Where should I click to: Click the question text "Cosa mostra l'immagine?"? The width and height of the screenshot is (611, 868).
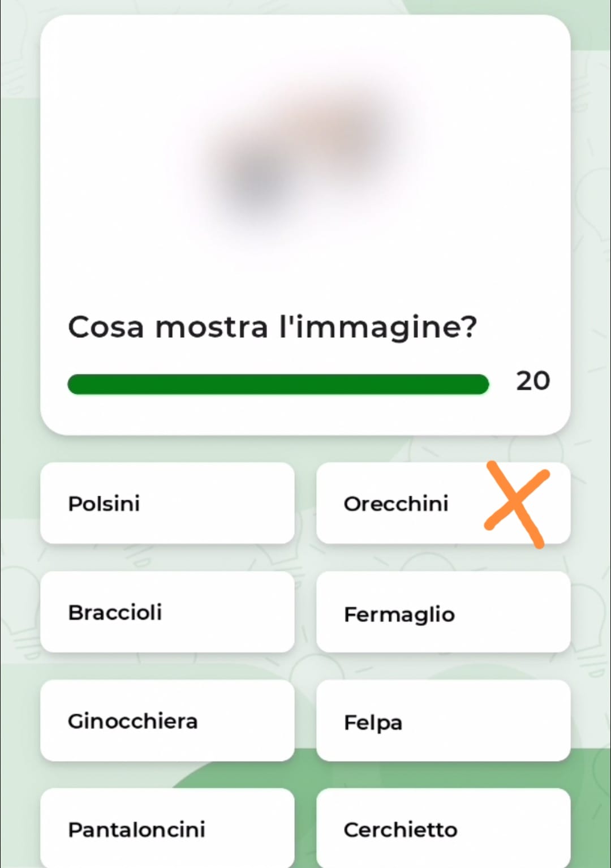(x=272, y=328)
